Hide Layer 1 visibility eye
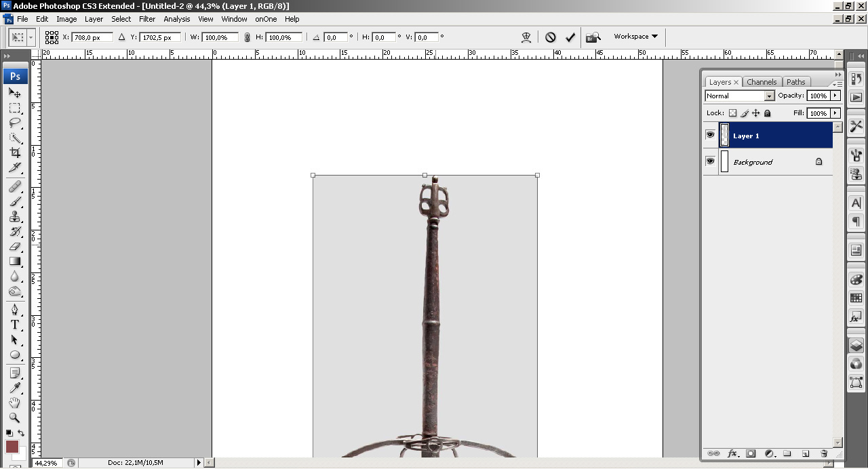 710,135
